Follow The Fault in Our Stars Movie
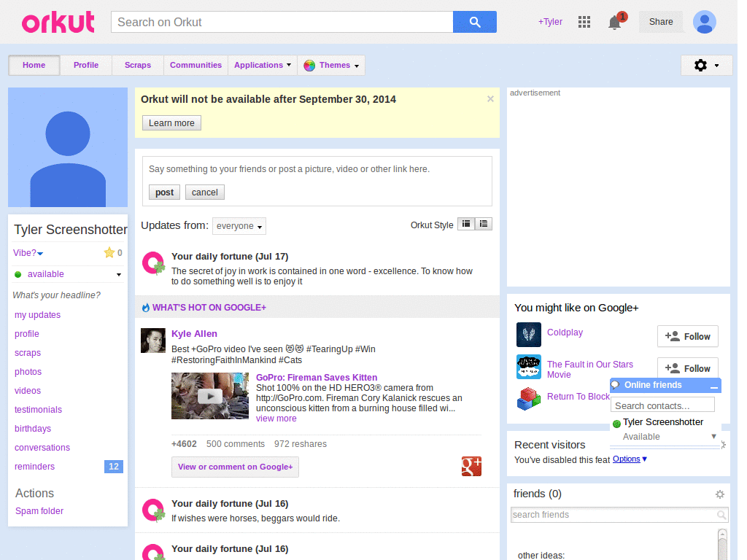747x560 pixels. pos(687,367)
